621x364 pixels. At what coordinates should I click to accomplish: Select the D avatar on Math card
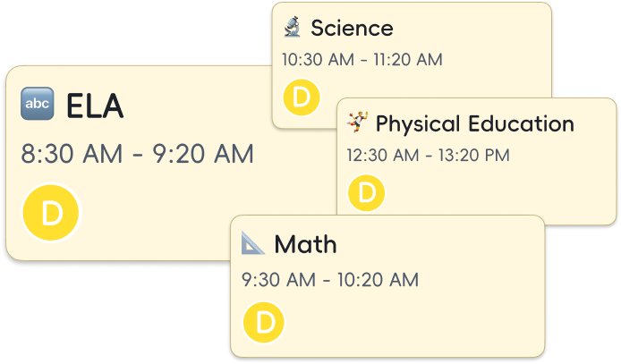click(x=263, y=322)
